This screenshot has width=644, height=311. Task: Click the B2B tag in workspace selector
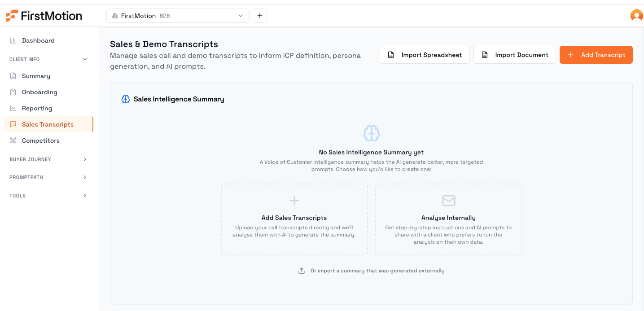(x=165, y=16)
